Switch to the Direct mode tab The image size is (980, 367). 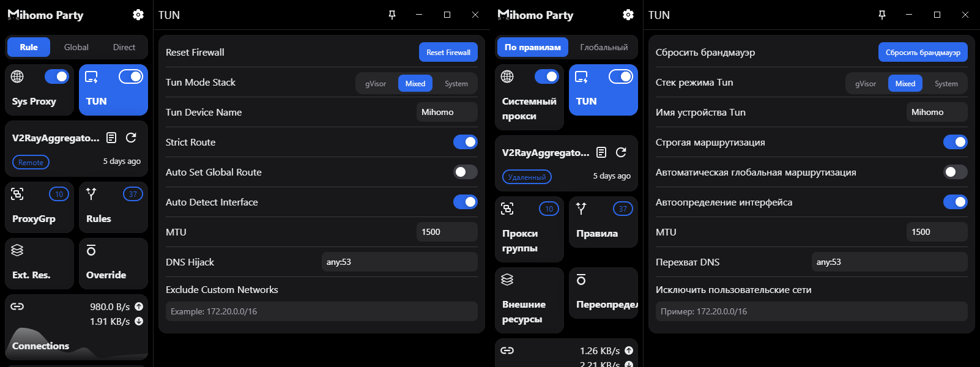tap(124, 47)
